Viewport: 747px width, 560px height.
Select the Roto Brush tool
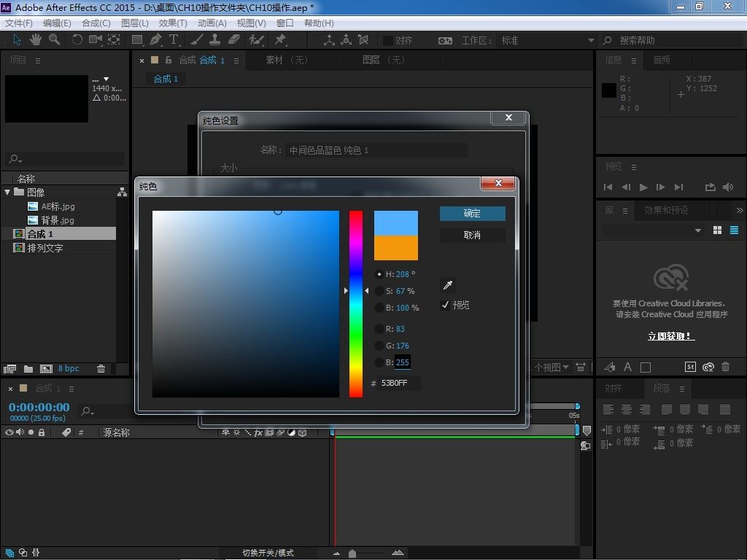click(x=256, y=39)
